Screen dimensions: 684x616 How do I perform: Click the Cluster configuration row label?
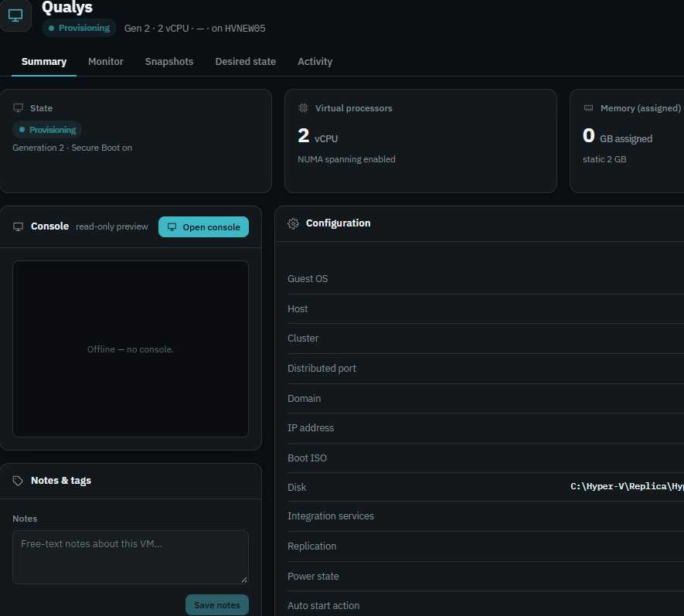tap(303, 338)
